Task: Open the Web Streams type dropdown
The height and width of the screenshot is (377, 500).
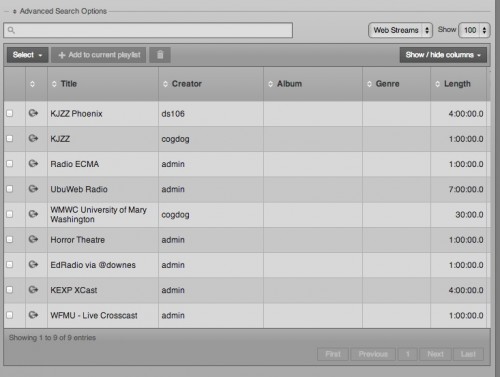Action: (400, 30)
